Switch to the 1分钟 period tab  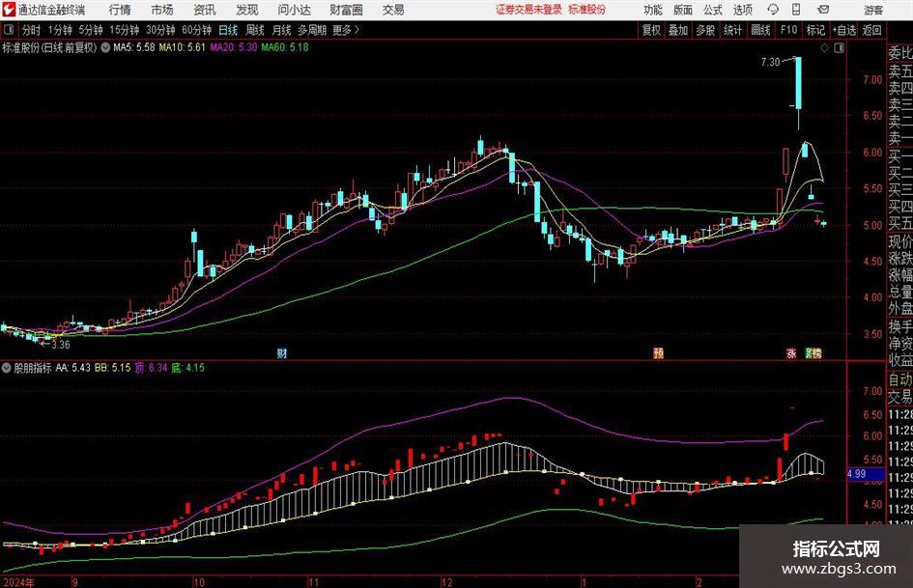pos(60,30)
